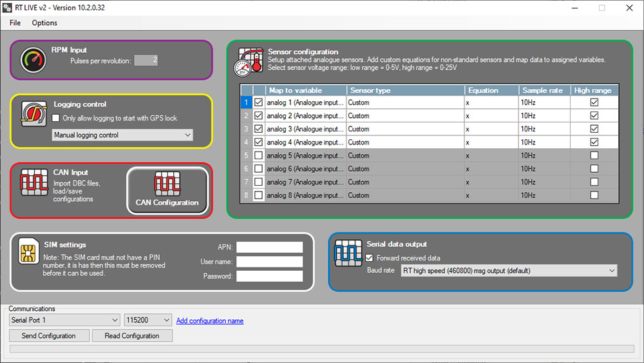Screen dimensions: 644x363
Task: Disable High range for analog 1
Action: [x=594, y=103]
